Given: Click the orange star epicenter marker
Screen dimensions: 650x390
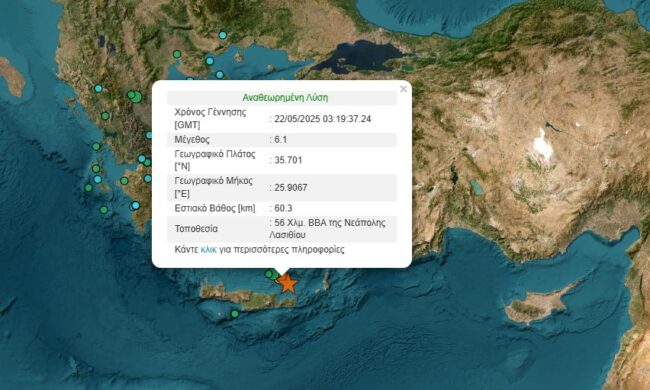Looking at the screenshot, I should pyautogui.click(x=287, y=283).
